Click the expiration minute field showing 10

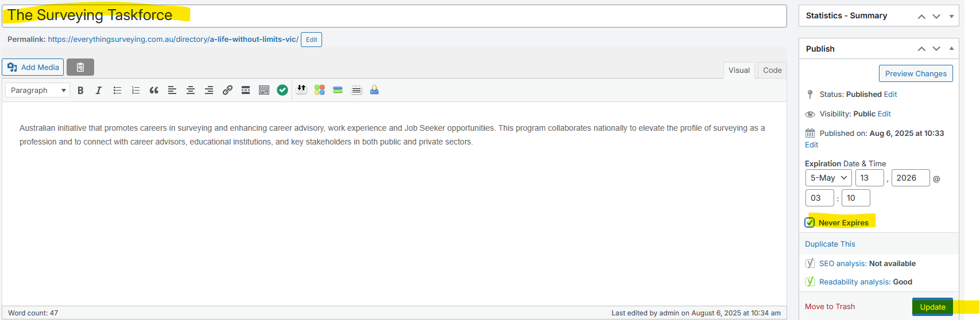pos(855,198)
